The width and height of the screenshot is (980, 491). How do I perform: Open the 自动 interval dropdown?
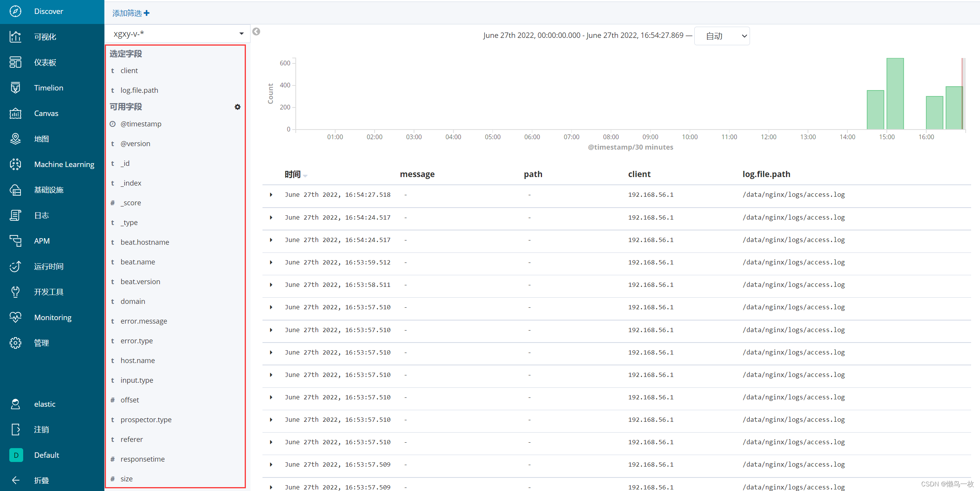pyautogui.click(x=722, y=36)
